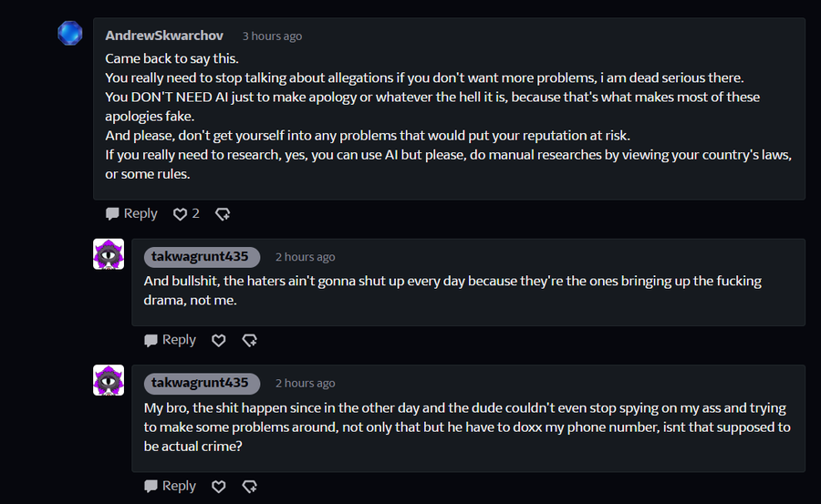This screenshot has height=504, width=821.
Task: Reply to the comment about phone number doxxing
Action: 170,487
